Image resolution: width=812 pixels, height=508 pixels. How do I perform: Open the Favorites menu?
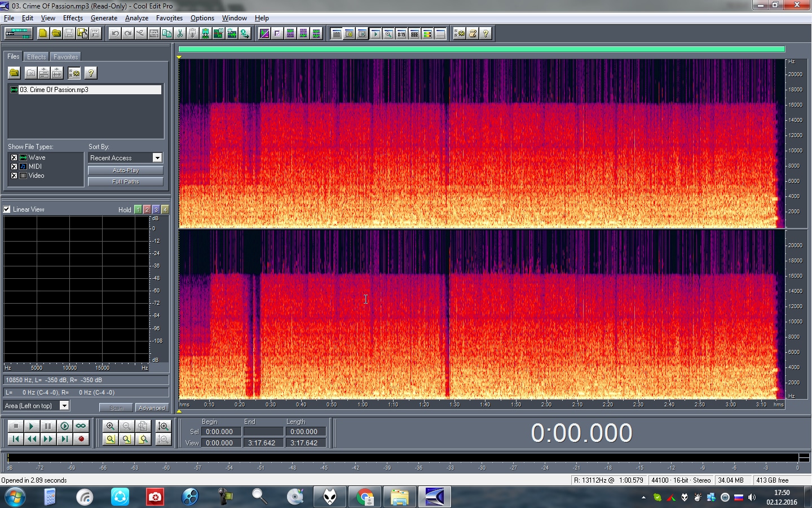(169, 18)
